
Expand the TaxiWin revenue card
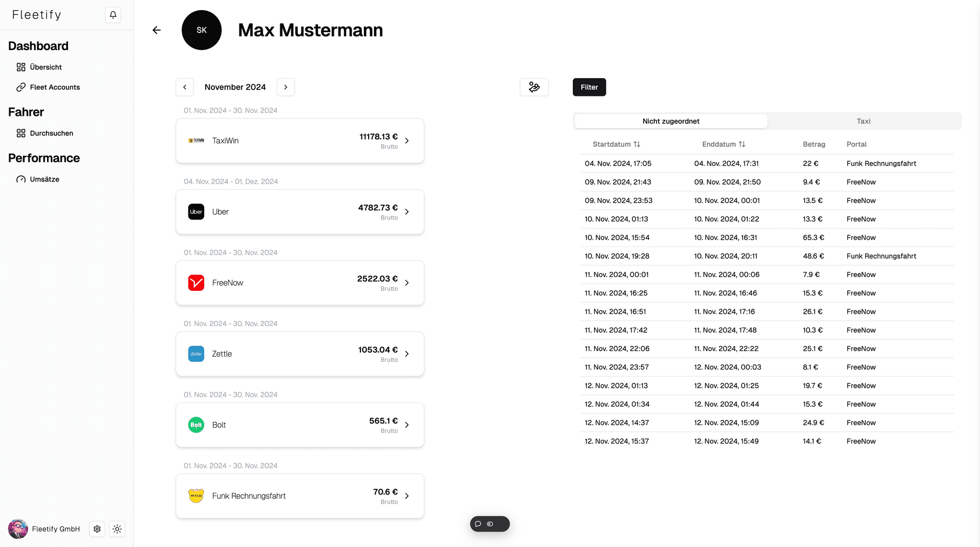pos(407,141)
